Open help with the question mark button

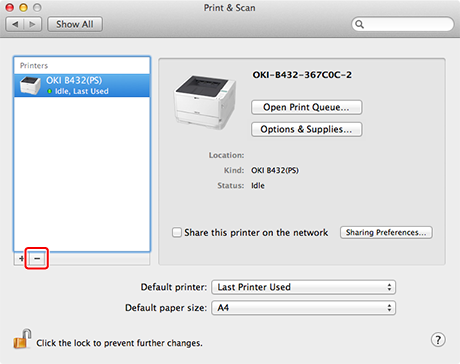coord(438,340)
